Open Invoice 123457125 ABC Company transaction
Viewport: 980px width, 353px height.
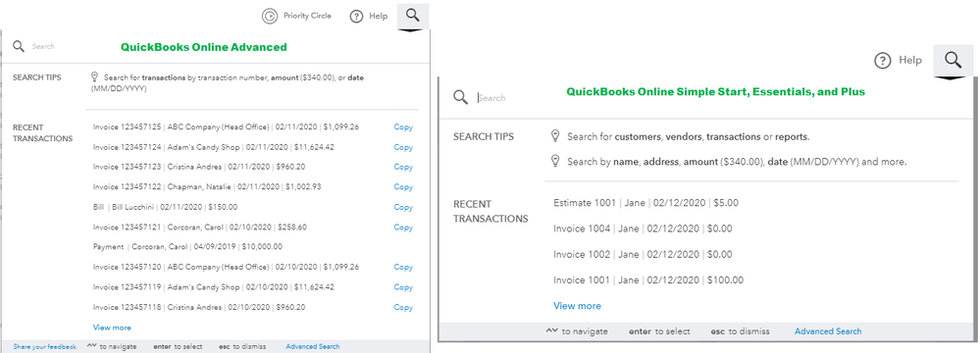227,126
